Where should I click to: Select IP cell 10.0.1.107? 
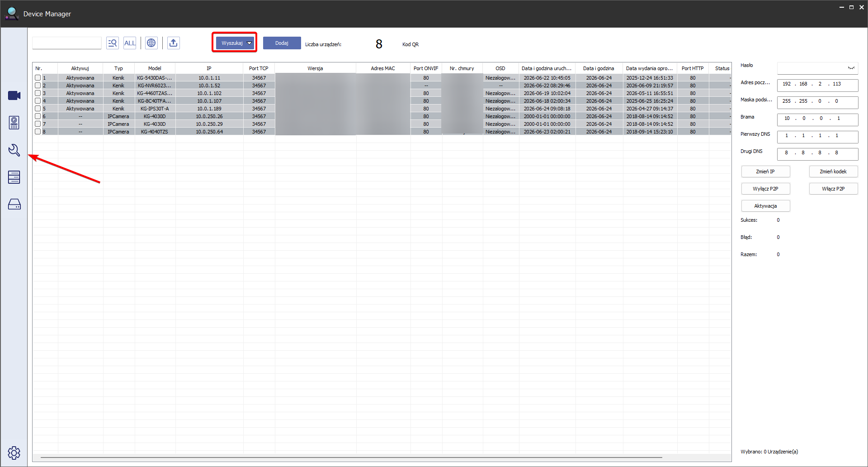point(209,101)
